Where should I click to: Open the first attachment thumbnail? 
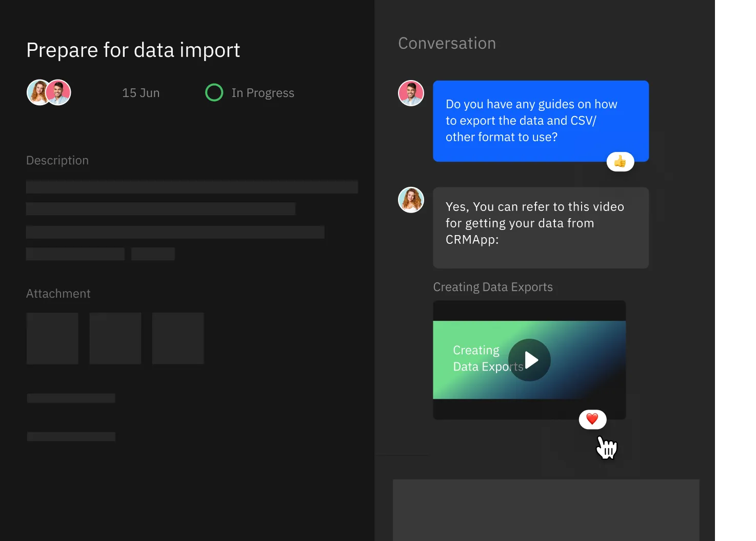point(52,338)
